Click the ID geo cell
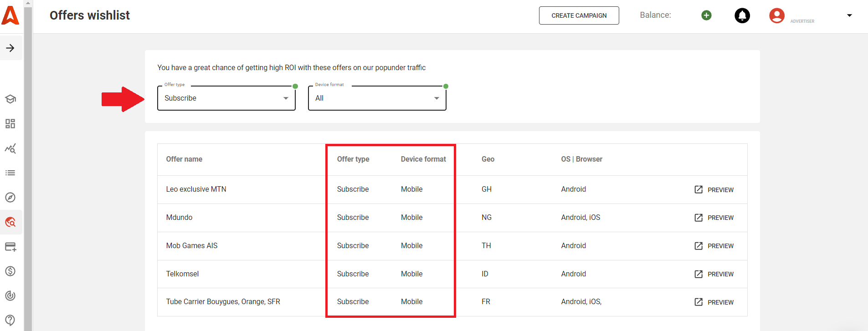This screenshot has width=868, height=331. 485,274
